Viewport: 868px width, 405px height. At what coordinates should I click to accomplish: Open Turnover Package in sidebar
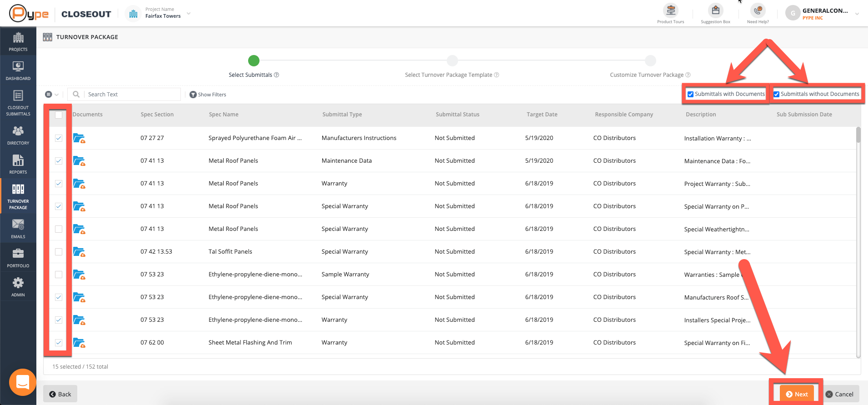pos(18,196)
